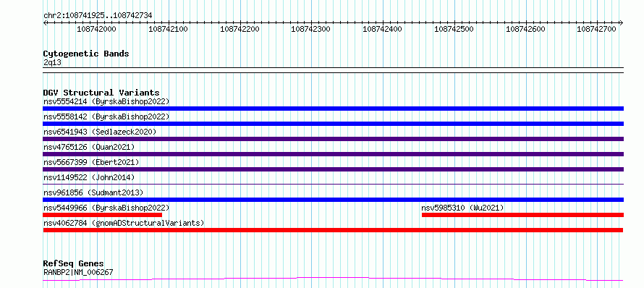
Task: Click the right arrow end of the ruler
Action: pos(622,22)
